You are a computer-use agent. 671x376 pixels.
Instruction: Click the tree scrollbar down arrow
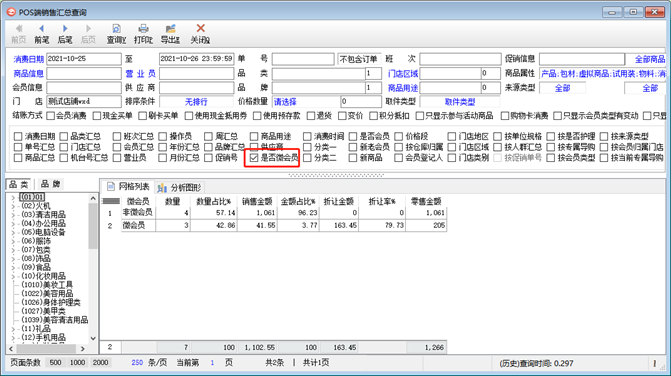coord(93,338)
